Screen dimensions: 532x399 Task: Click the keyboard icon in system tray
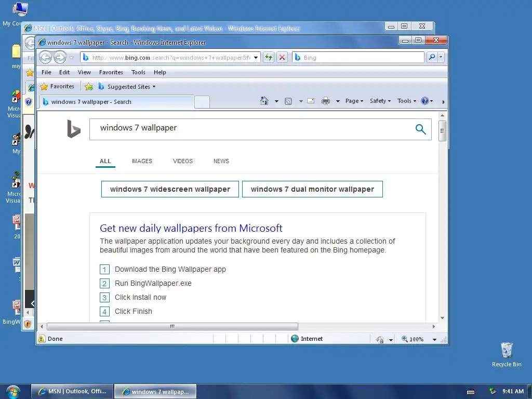click(x=471, y=392)
